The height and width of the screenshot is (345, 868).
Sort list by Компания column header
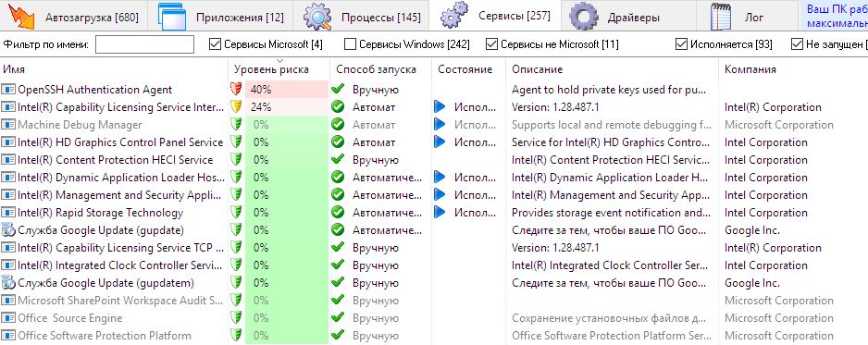click(750, 69)
